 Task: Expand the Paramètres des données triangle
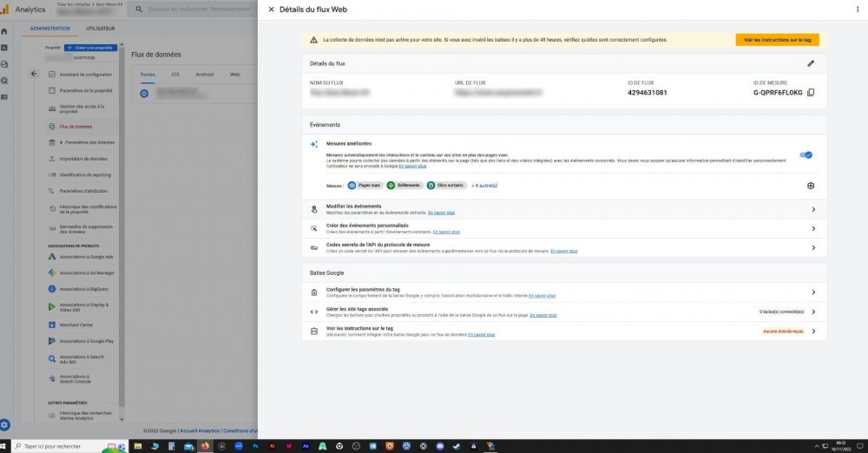pyautogui.click(x=61, y=142)
